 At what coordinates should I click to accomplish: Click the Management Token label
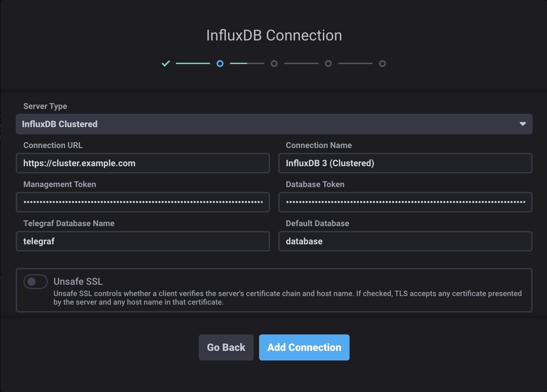60,184
